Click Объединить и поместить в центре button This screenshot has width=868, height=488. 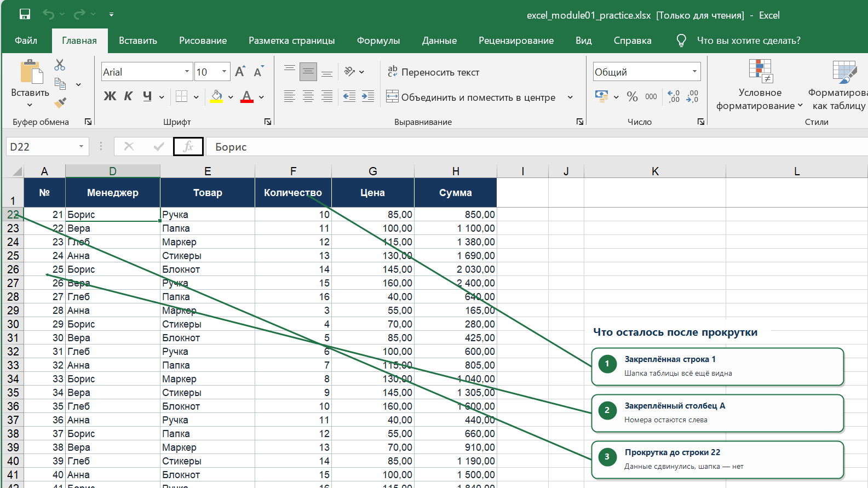pyautogui.click(x=471, y=97)
